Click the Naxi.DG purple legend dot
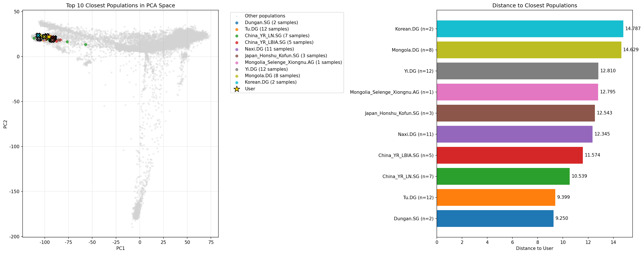 [237, 49]
